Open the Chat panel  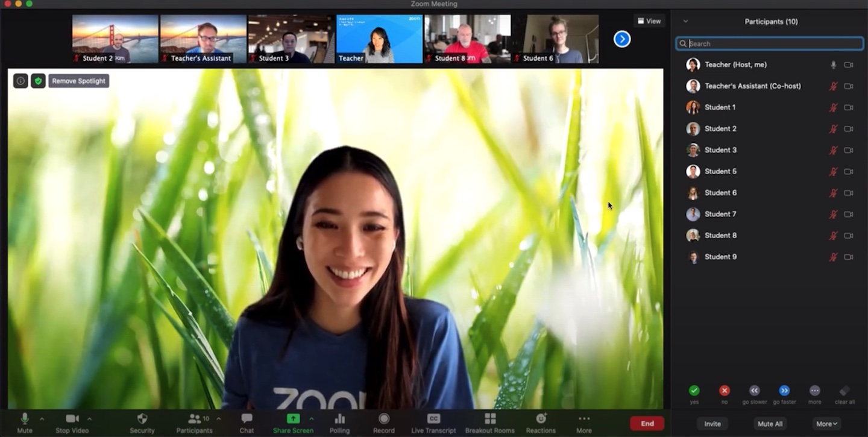pyautogui.click(x=246, y=422)
